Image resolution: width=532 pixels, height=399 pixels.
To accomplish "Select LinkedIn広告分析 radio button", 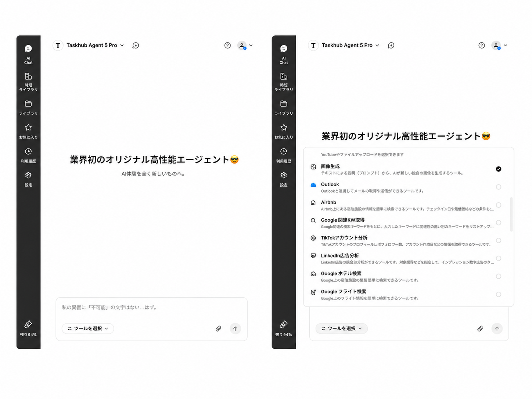I will click(499, 258).
